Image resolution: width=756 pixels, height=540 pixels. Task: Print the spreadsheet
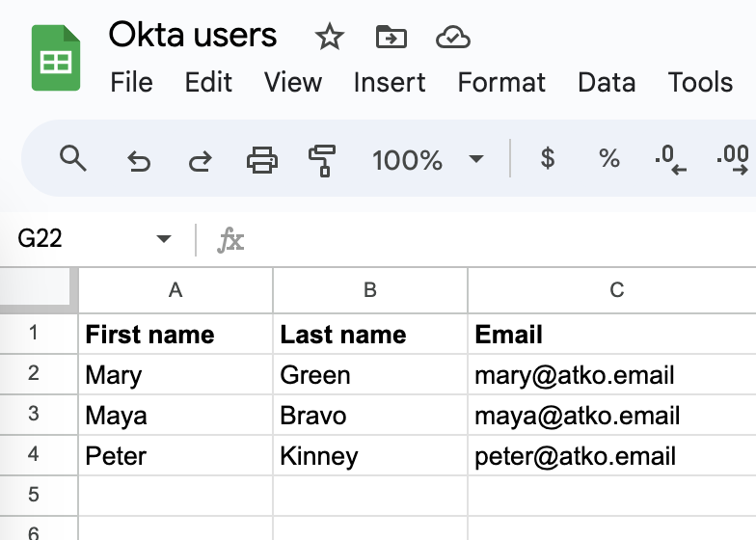(x=262, y=159)
